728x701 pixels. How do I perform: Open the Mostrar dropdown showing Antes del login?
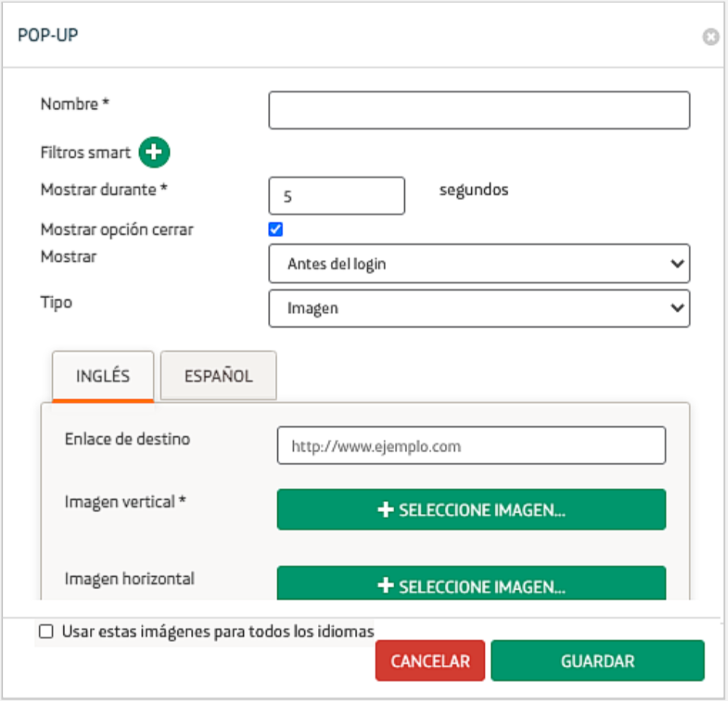coord(479,264)
